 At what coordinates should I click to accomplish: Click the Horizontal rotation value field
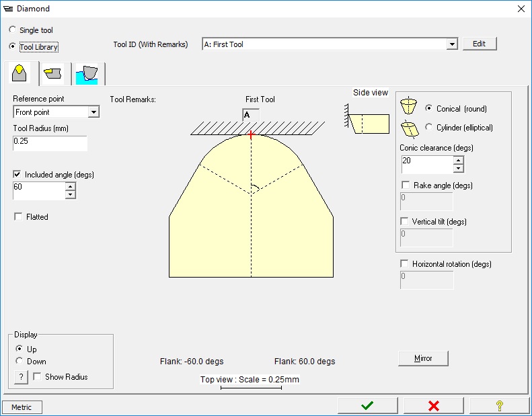427,280
